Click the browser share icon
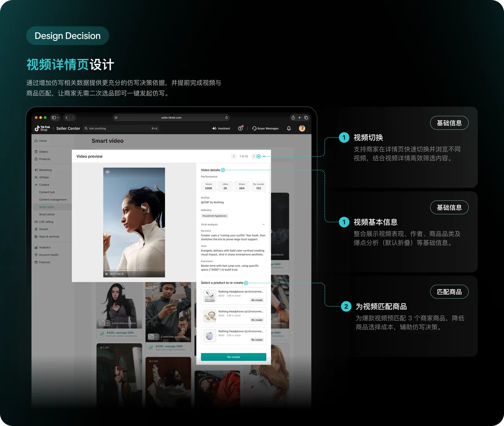 click(293, 117)
